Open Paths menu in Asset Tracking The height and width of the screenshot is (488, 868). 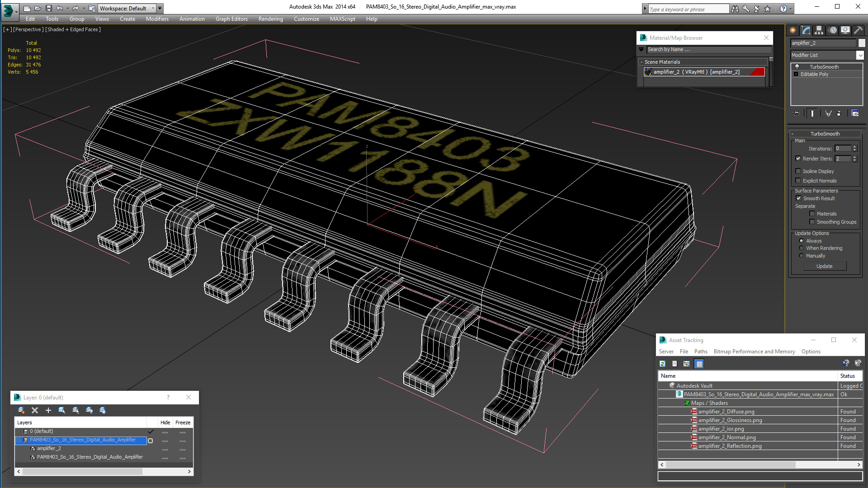[x=701, y=352]
